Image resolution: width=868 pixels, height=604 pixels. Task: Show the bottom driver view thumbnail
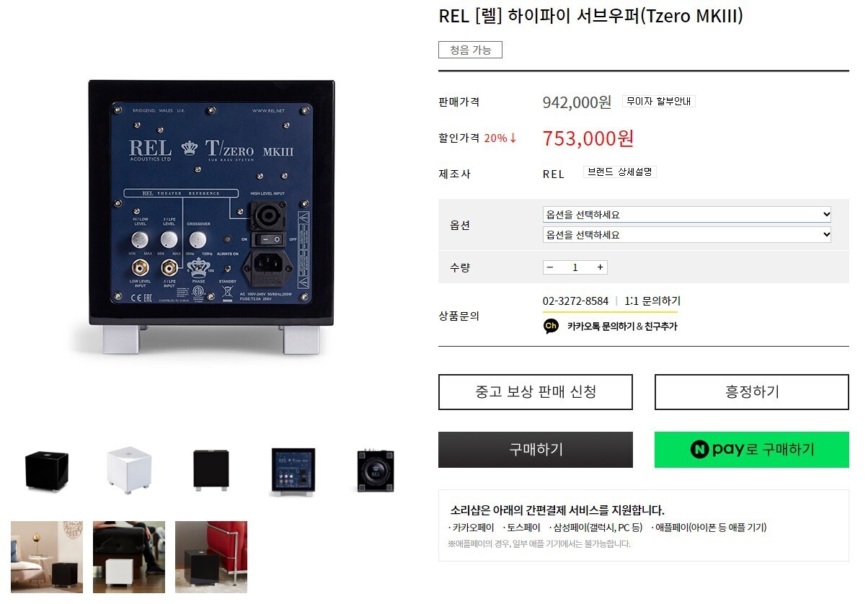coord(376,470)
